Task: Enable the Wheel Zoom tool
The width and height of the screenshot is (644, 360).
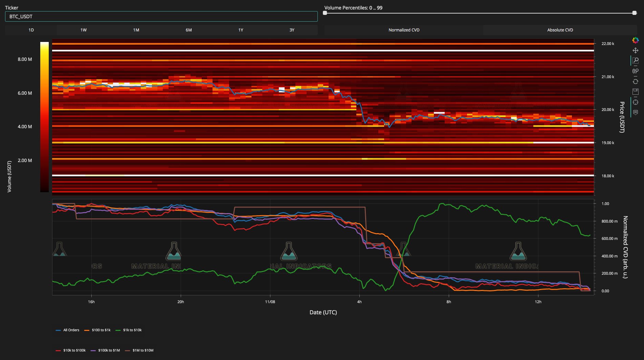Action: (x=635, y=71)
